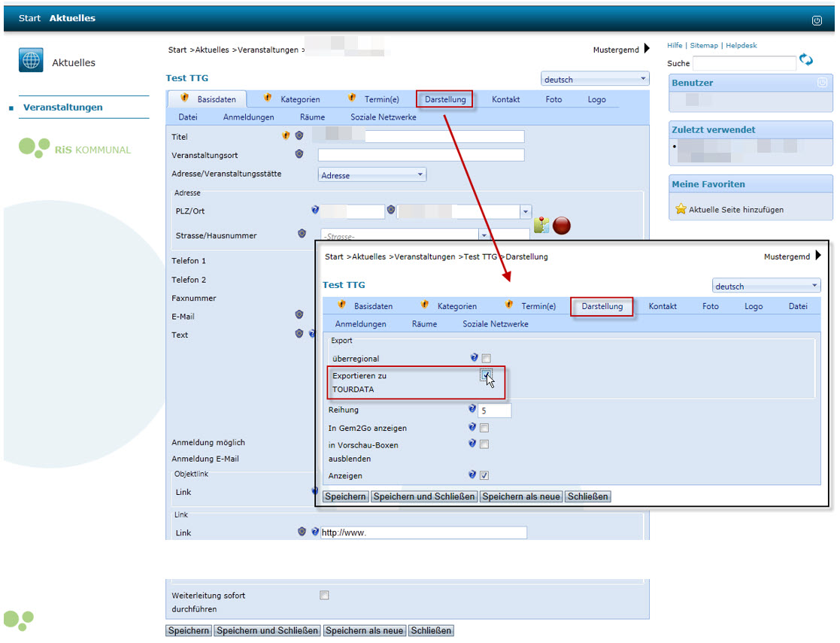Open the Helpdesk link
The height and width of the screenshot is (643, 840).
click(741, 46)
